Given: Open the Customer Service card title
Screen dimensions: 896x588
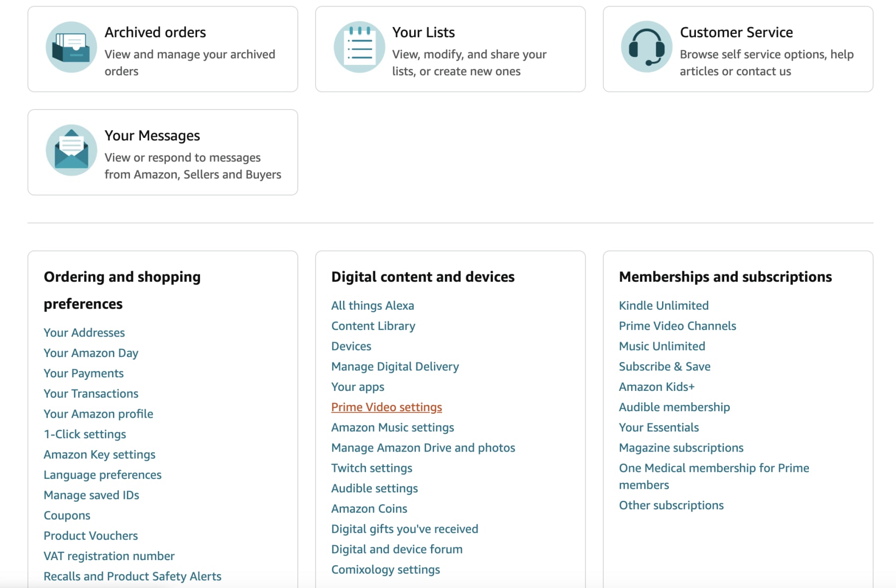Looking at the screenshot, I should pos(736,32).
